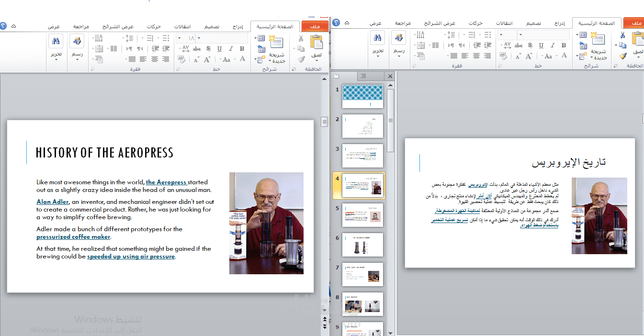The height and width of the screenshot is (336, 644).
Task: Click Cut scissors in left PowerPoint window
Action: pyautogui.click(x=301, y=38)
